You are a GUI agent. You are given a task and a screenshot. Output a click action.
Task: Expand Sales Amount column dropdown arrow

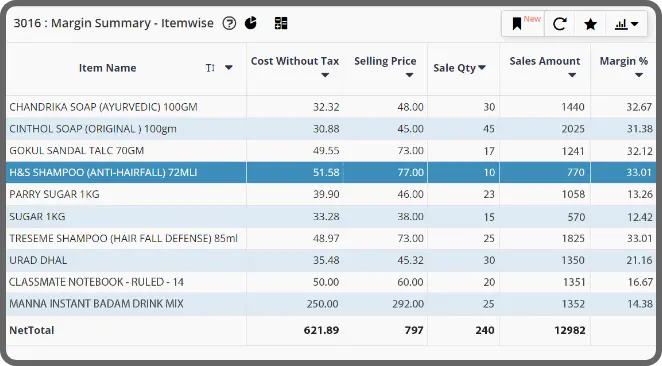[572, 75]
